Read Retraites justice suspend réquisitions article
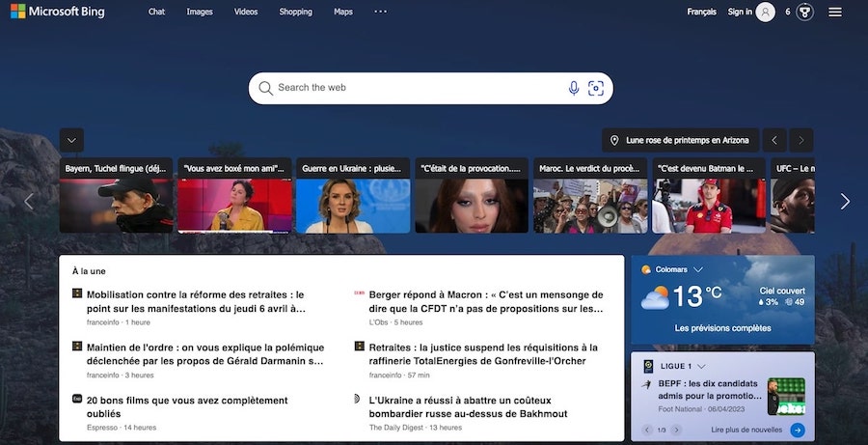 [x=483, y=354]
